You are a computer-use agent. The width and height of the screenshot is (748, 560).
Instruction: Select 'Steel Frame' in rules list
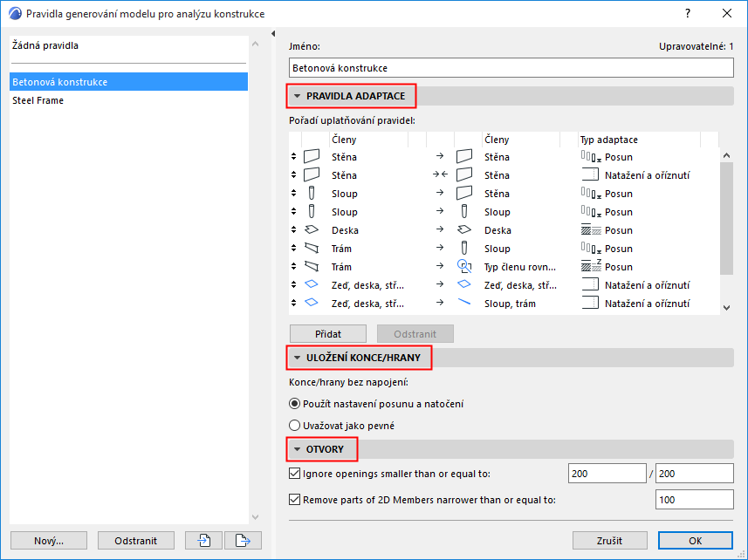pyautogui.click(x=38, y=100)
